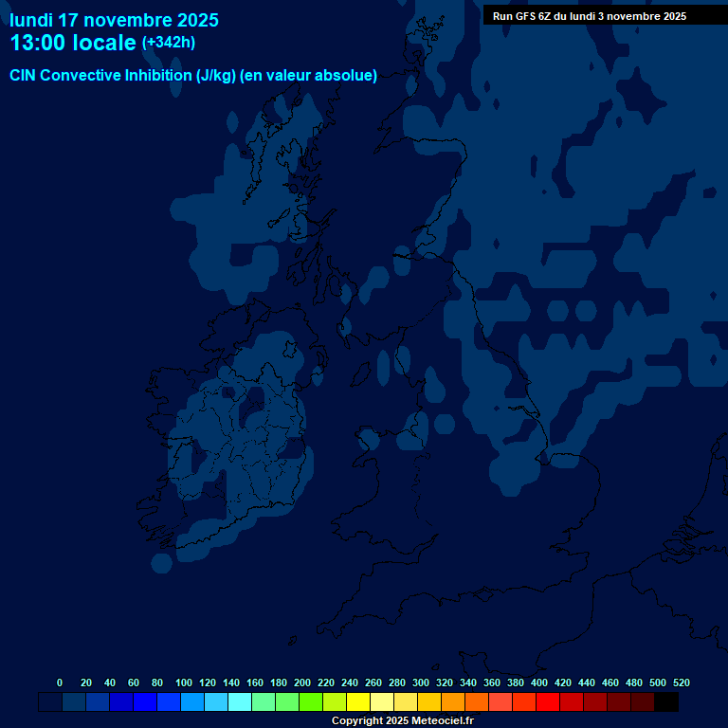This screenshot has height=728, width=728.
Task: Click the date title lundi 17 novembre 2025
Action: (x=114, y=20)
